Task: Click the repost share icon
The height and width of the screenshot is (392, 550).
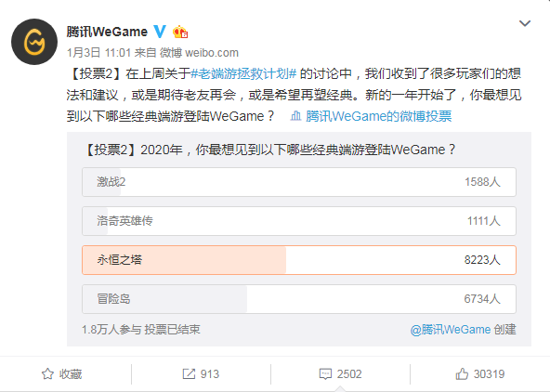Action: point(189,374)
